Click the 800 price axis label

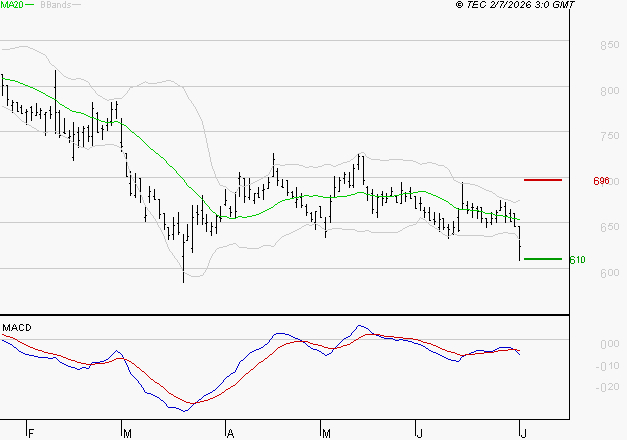610,91
